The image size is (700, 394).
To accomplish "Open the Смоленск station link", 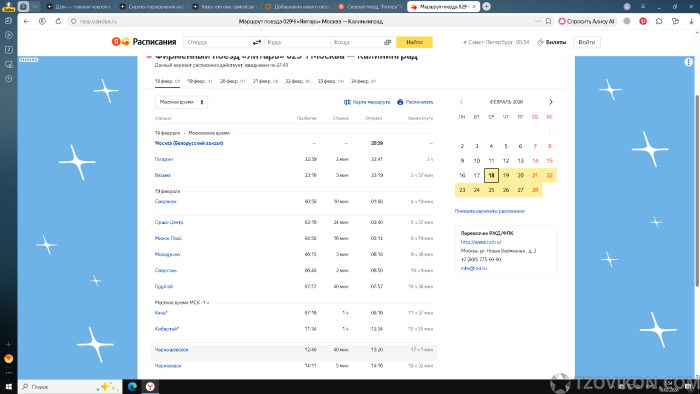I will pyautogui.click(x=166, y=202).
